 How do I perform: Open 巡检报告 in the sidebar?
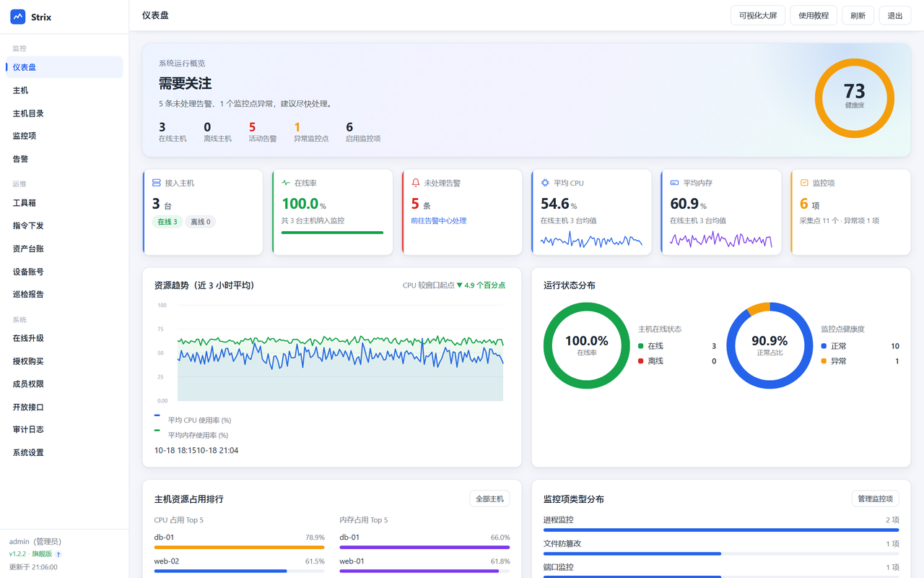click(64, 294)
